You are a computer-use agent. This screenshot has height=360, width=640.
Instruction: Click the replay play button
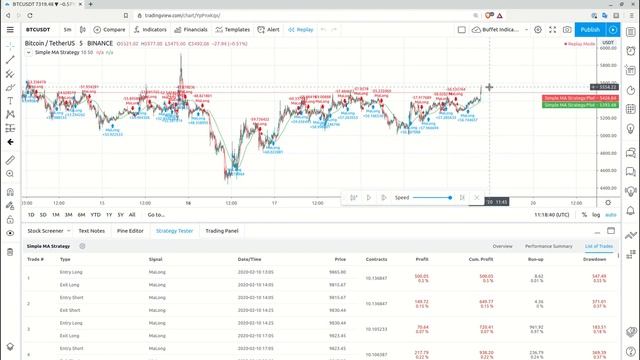click(x=369, y=198)
